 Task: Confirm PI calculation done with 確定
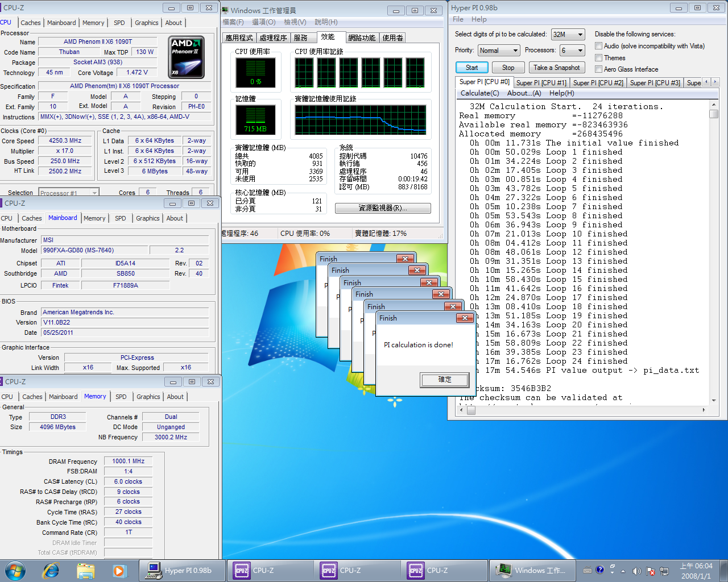click(445, 380)
